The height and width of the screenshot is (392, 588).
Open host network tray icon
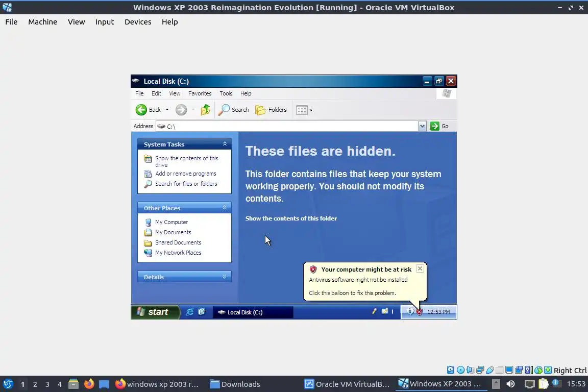coord(529,384)
